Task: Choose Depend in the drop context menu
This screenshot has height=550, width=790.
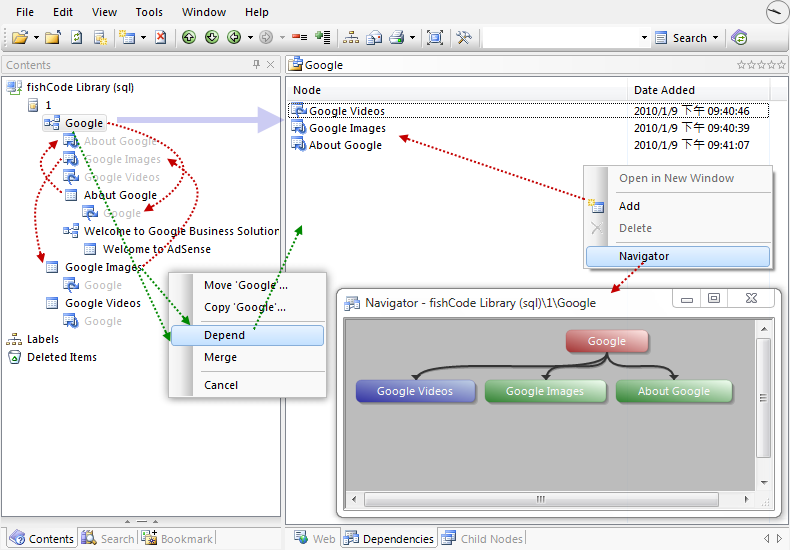Action: (247, 335)
